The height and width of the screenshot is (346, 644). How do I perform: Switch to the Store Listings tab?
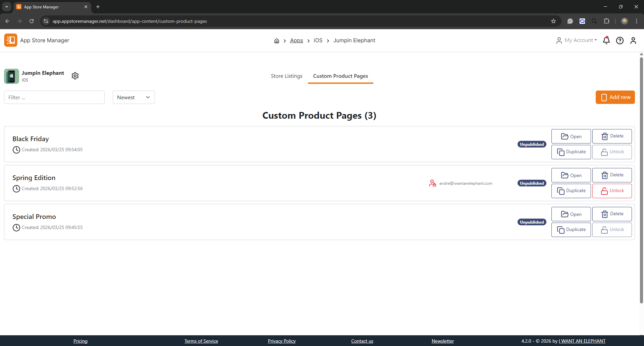(x=286, y=76)
